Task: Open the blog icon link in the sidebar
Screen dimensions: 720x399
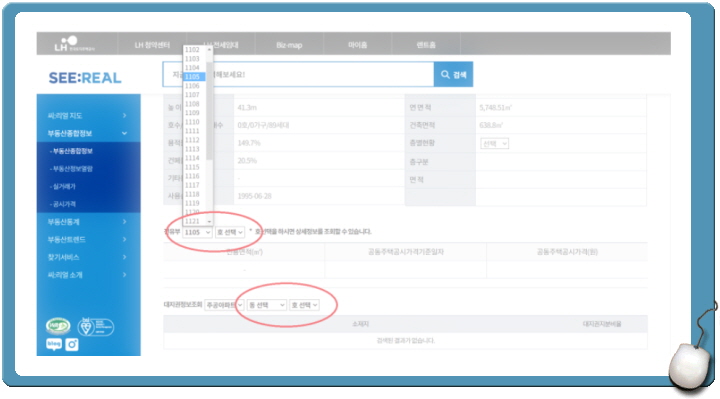Action: click(54, 344)
